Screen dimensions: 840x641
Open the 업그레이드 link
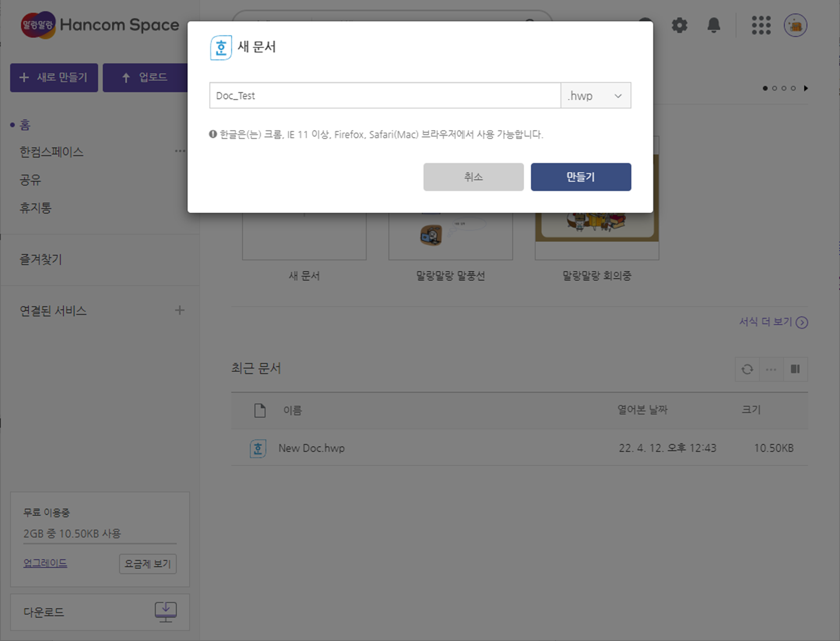click(x=45, y=563)
